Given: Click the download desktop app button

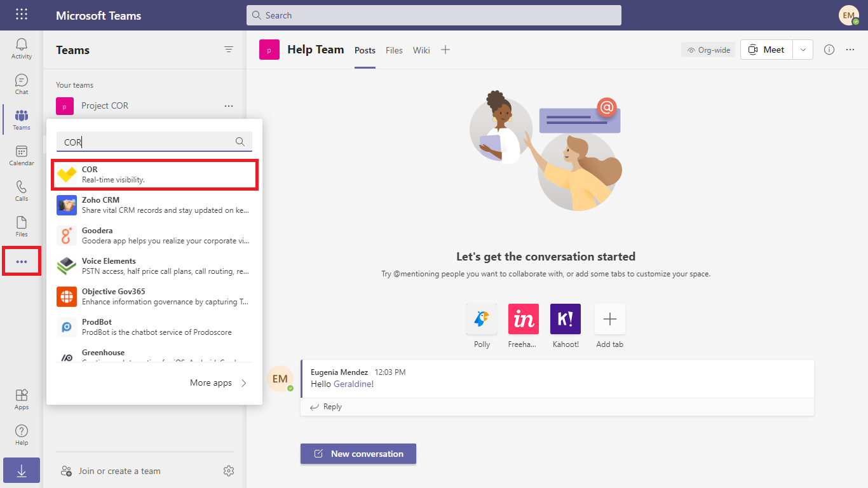Looking at the screenshot, I should point(22,471).
